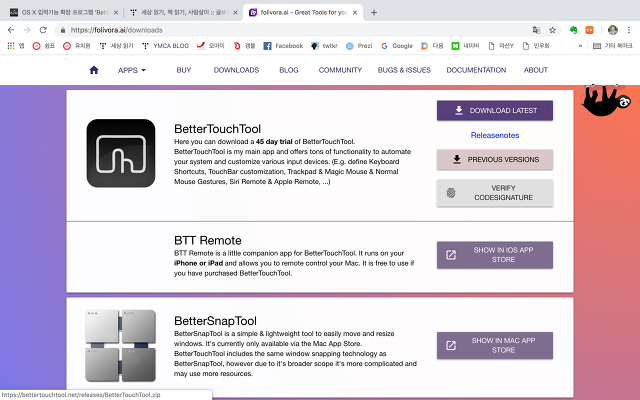
Task: Click the VERIFY CODESIGNATURE button
Action: (495, 193)
